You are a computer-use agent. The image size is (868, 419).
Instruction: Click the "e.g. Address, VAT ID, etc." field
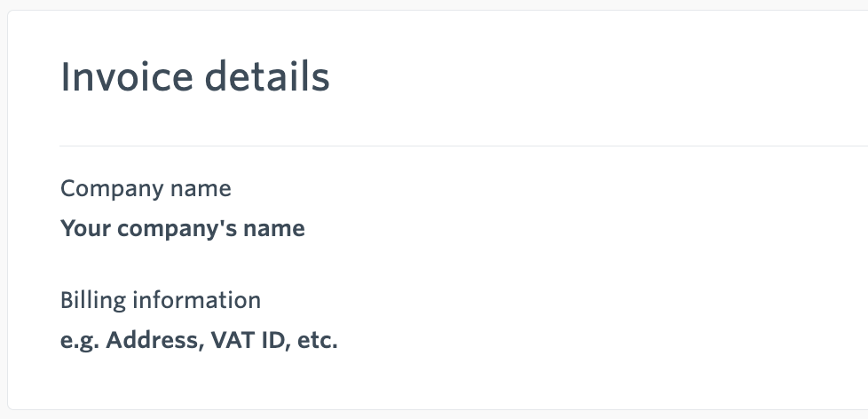pos(199,340)
